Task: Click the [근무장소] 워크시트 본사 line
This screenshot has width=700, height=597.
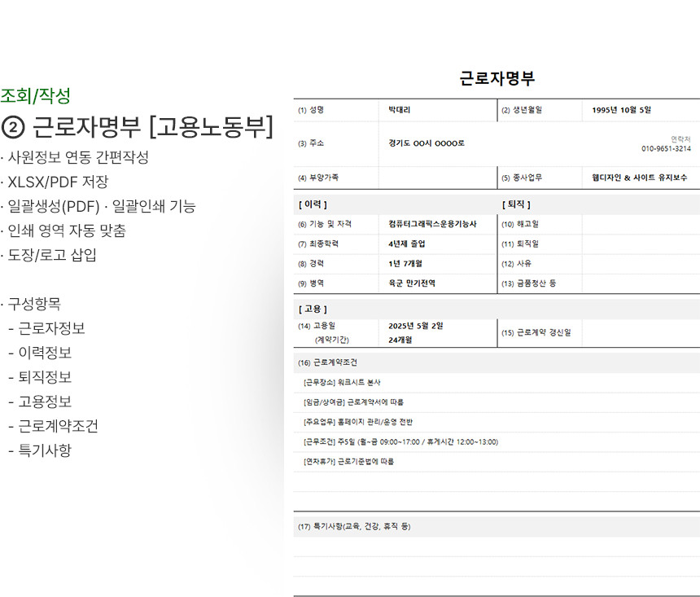Action: point(342,382)
